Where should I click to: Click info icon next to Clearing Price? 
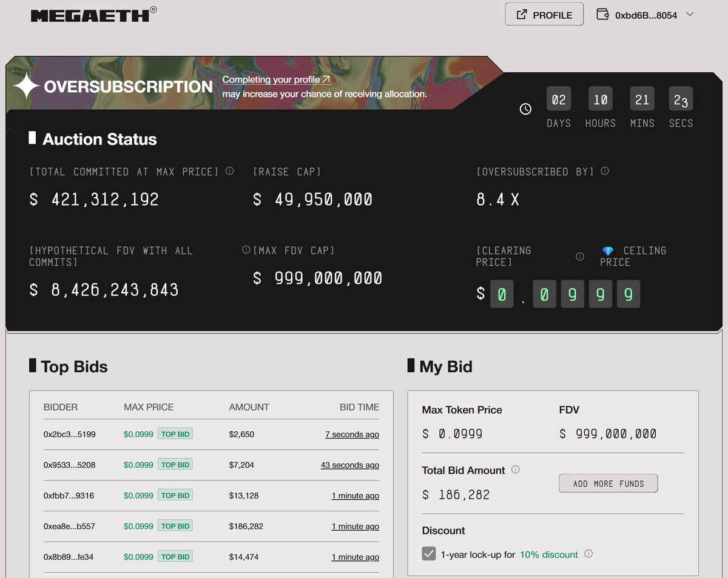click(x=579, y=256)
